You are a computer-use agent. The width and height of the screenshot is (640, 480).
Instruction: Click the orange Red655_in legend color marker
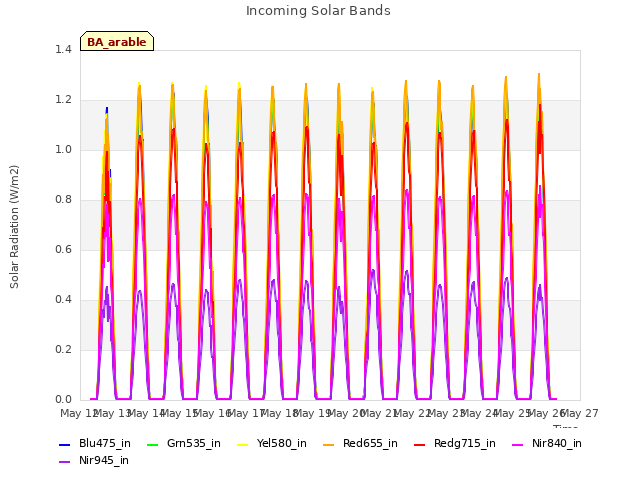pos(329,444)
